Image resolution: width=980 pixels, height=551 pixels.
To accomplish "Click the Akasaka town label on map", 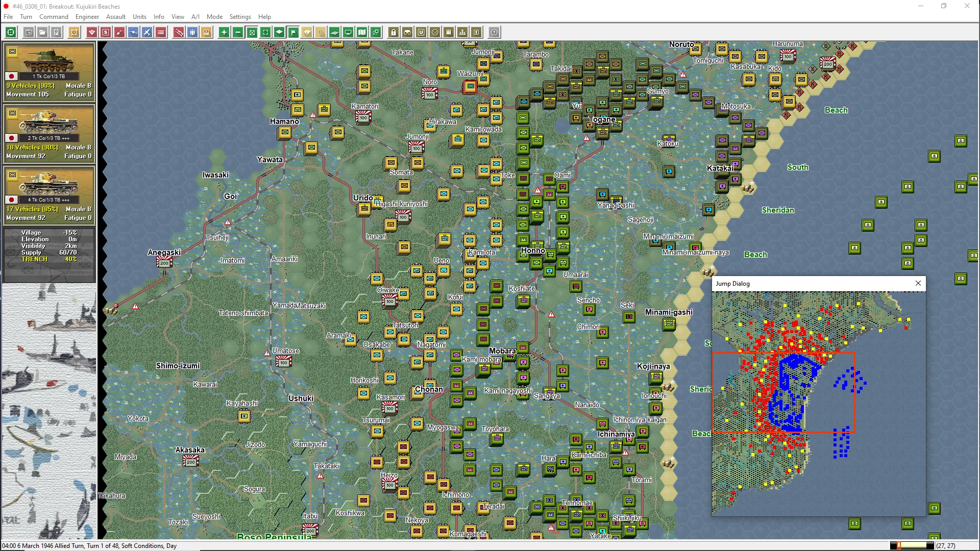I will pyautogui.click(x=190, y=450).
